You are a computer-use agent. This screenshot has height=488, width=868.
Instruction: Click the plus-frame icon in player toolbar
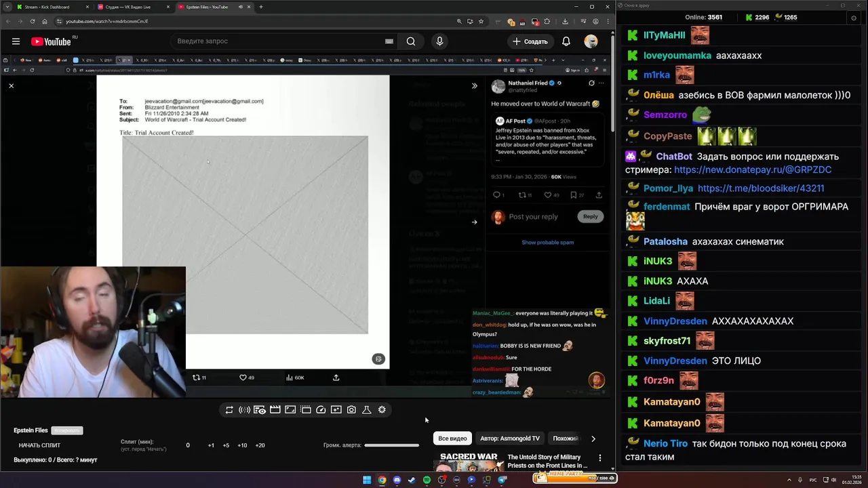[336, 410]
